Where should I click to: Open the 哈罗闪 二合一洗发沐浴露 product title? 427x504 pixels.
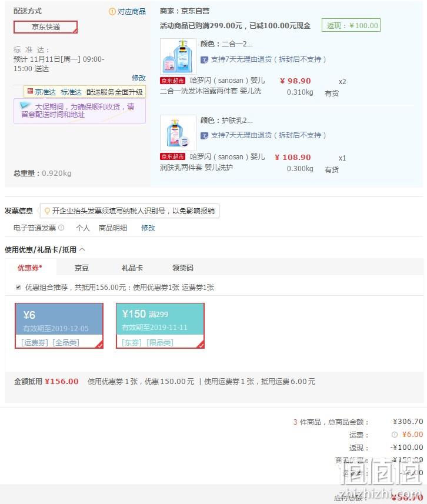pyautogui.click(x=212, y=86)
